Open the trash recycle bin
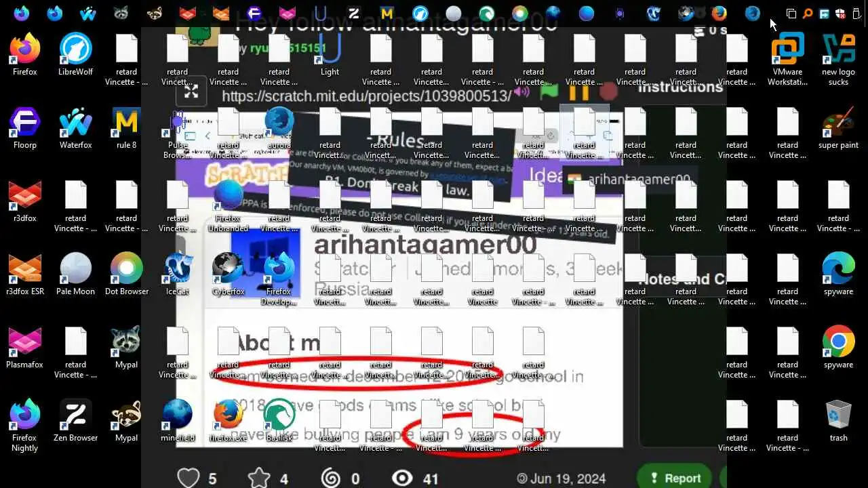 coord(838,420)
